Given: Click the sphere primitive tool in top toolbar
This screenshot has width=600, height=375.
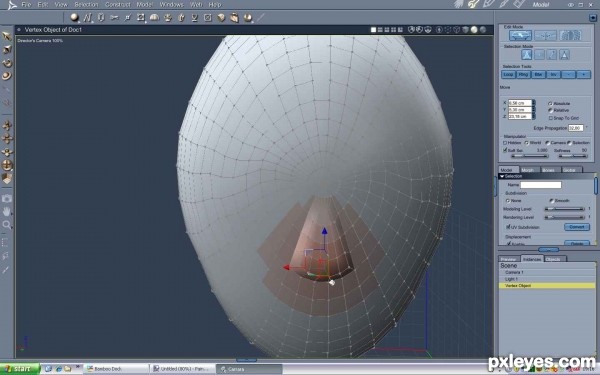Looking at the screenshot, I should click(x=74, y=18).
